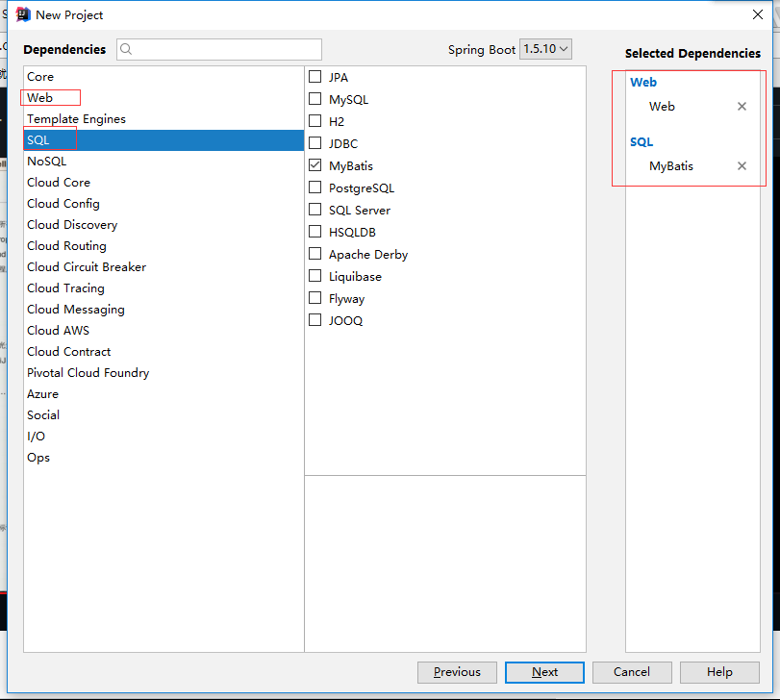This screenshot has width=780, height=700.
Task: Choose Cloud Routing category
Action: [x=164, y=245]
